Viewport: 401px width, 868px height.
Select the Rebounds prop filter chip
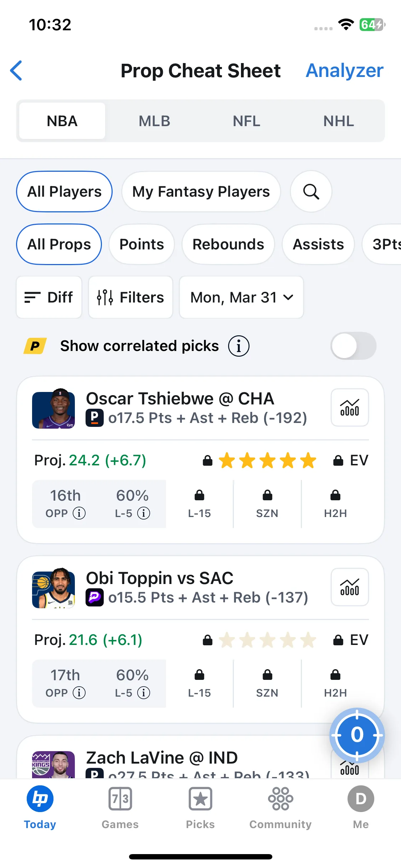(228, 244)
